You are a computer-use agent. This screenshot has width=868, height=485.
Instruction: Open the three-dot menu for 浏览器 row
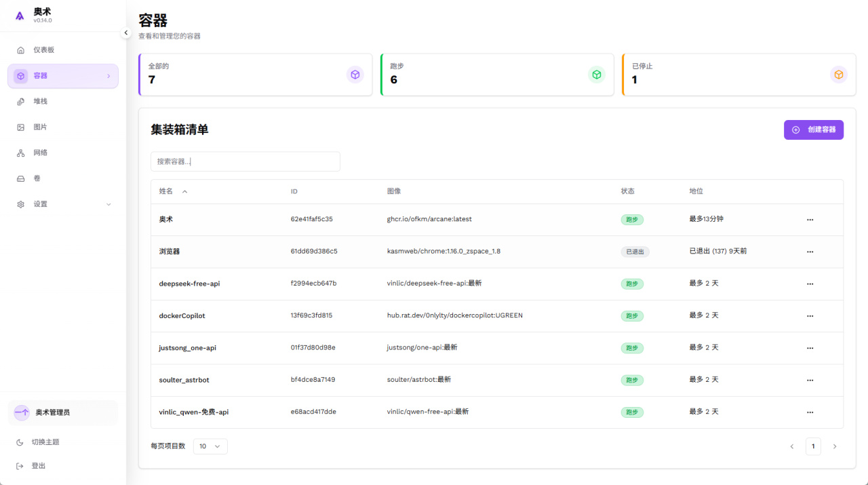(x=810, y=252)
